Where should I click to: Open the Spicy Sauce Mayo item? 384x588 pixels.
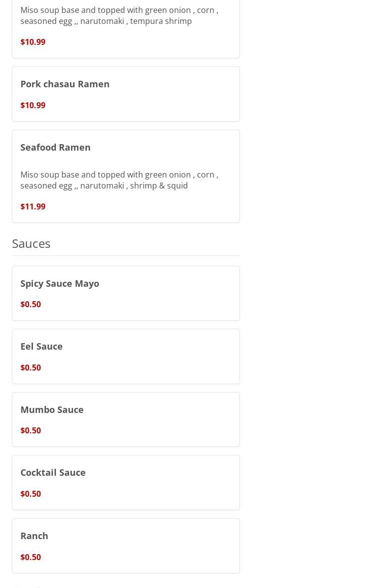[60, 283]
